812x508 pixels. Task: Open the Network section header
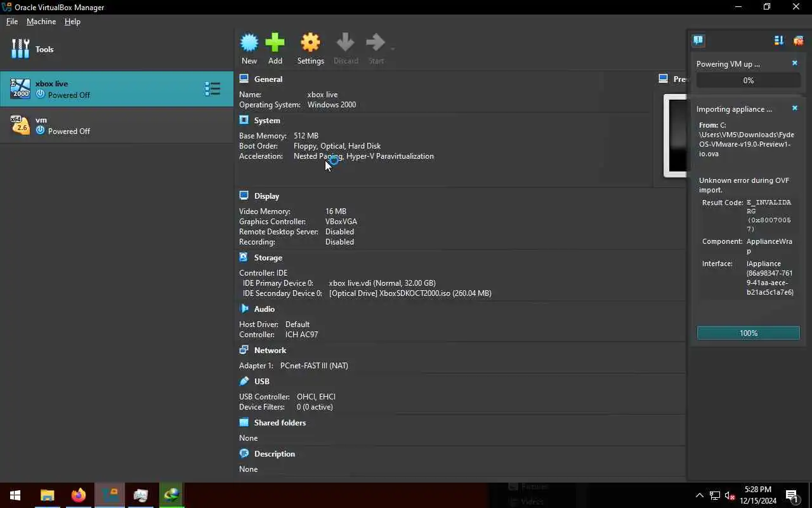(270, 351)
